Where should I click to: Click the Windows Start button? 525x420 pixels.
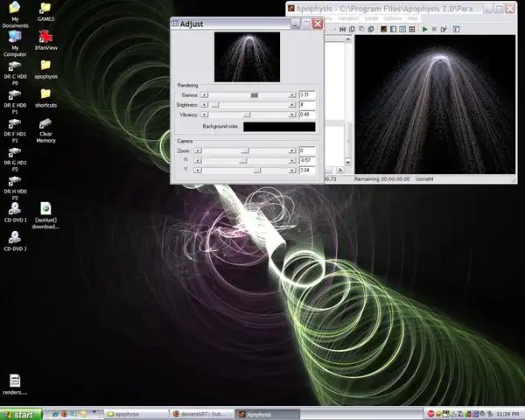(19, 413)
